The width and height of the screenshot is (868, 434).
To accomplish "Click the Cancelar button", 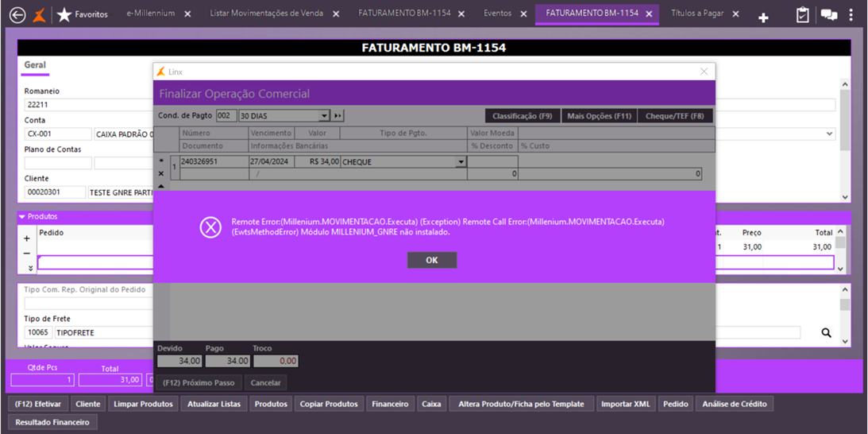I will [266, 382].
